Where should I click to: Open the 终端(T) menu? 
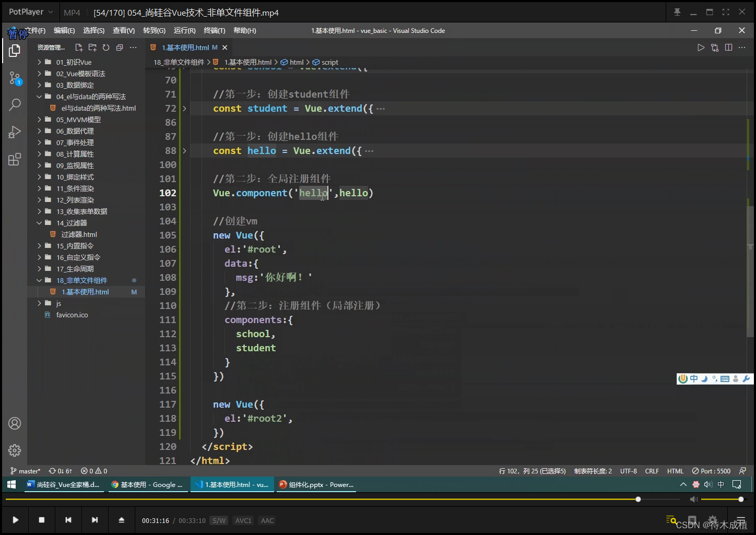pyautogui.click(x=215, y=31)
